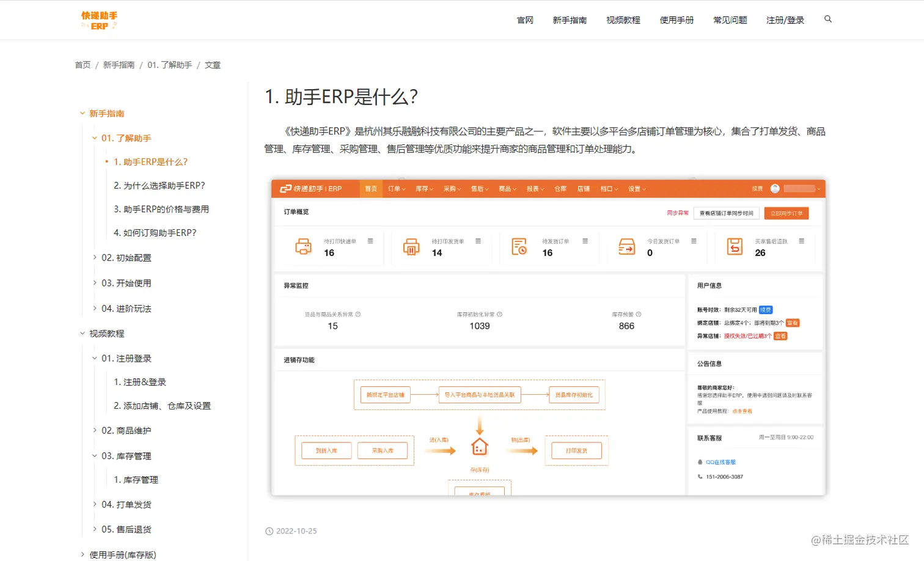Expand the 03. 开始使用 tree node
The width and height of the screenshot is (924, 561).
[95, 283]
